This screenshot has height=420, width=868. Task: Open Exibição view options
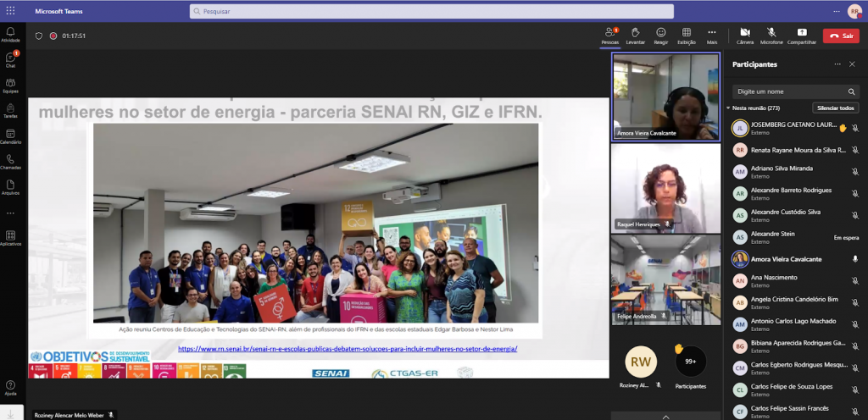(x=687, y=36)
